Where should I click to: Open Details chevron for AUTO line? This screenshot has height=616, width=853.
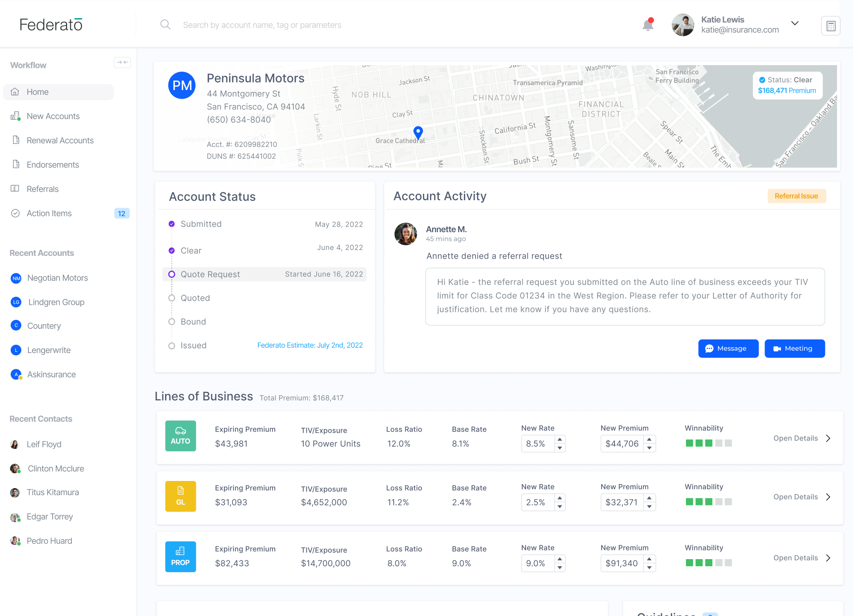(828, 438)
